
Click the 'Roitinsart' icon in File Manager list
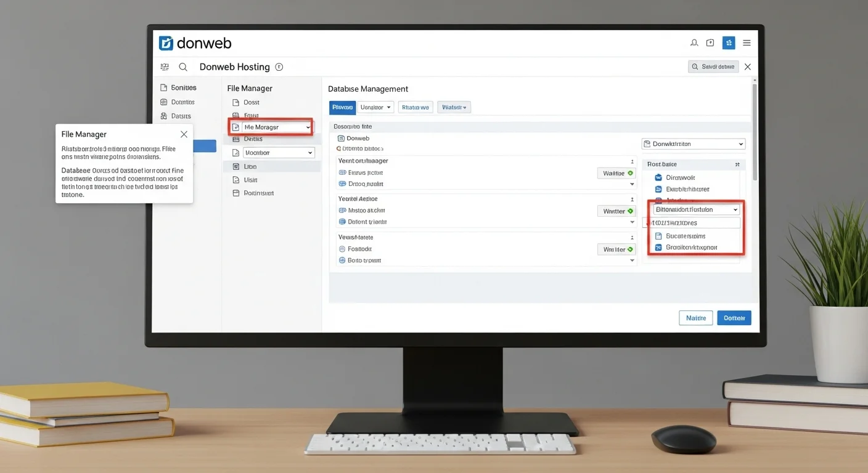click(236, 193)
